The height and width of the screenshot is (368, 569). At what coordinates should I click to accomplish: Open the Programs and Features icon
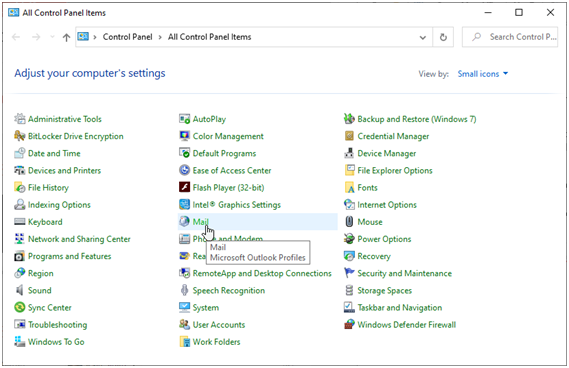pos(20,256)
